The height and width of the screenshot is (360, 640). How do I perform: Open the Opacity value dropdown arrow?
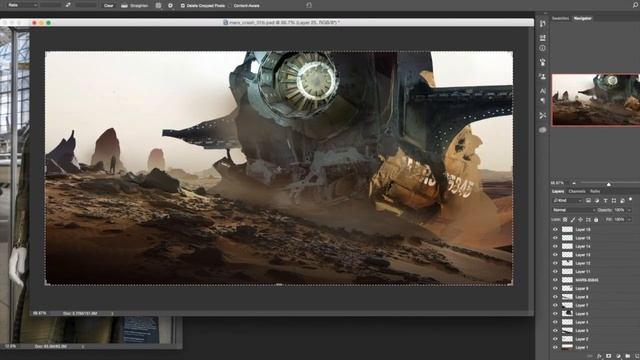point(629,210)
